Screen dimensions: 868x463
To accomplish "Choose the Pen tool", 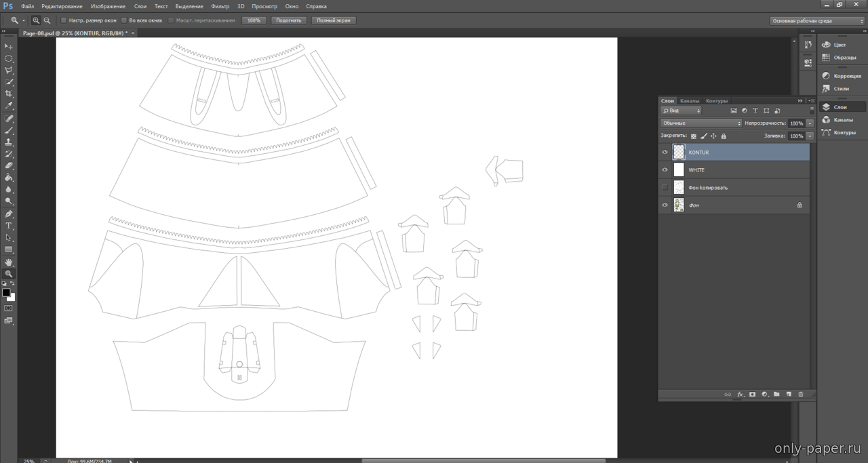I will click(x=9, y=214).
